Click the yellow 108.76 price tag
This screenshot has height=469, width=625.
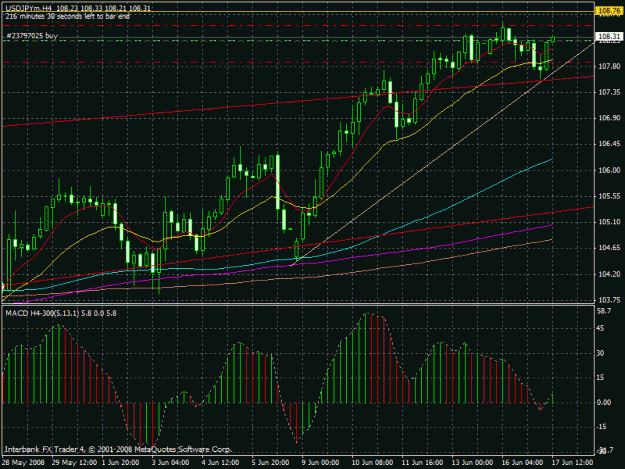[609, 11]
